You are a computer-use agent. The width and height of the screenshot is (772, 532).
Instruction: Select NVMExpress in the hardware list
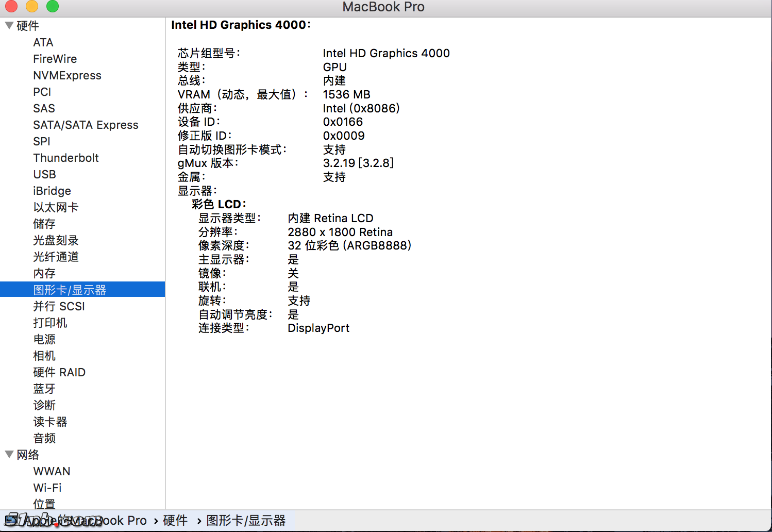[67, 75]
